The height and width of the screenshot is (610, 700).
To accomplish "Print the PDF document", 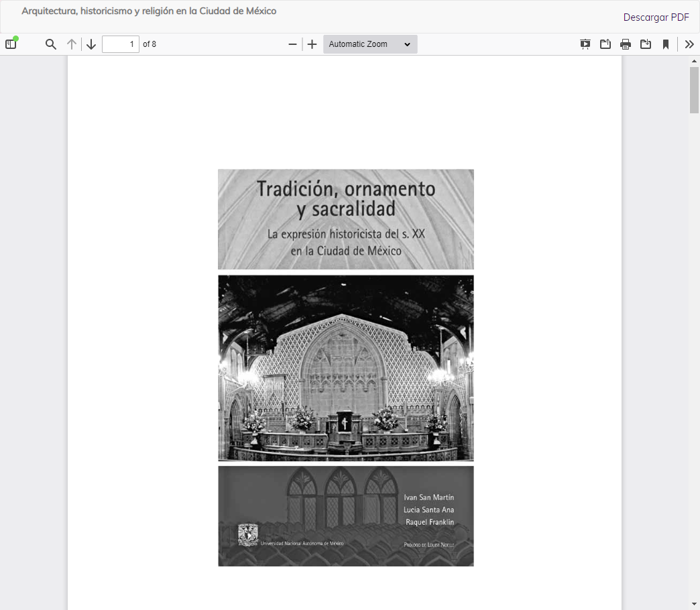I will click(x=626, y=44).
